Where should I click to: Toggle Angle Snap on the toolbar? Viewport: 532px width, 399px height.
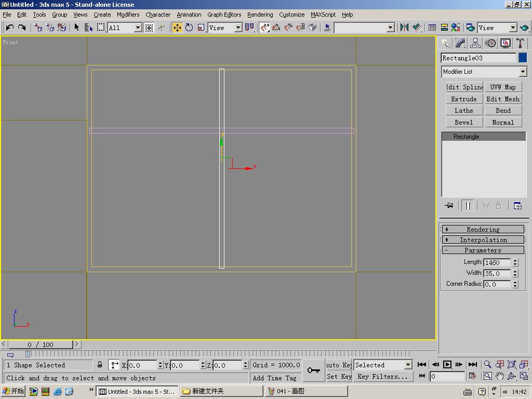point(276,28)
